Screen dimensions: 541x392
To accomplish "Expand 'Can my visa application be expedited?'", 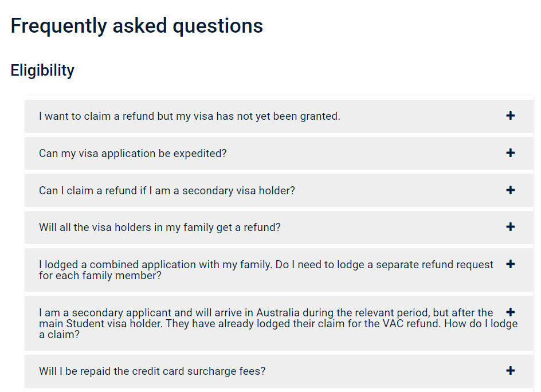I will click(x=132, y=153).
